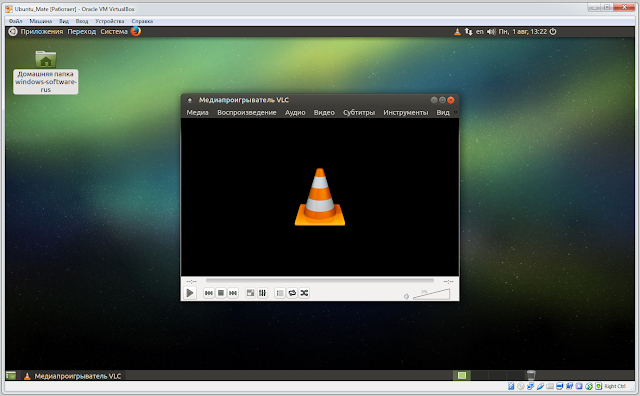Open the Система panel menu
This screenshot has width=640, height=396.
pos(114,31)
